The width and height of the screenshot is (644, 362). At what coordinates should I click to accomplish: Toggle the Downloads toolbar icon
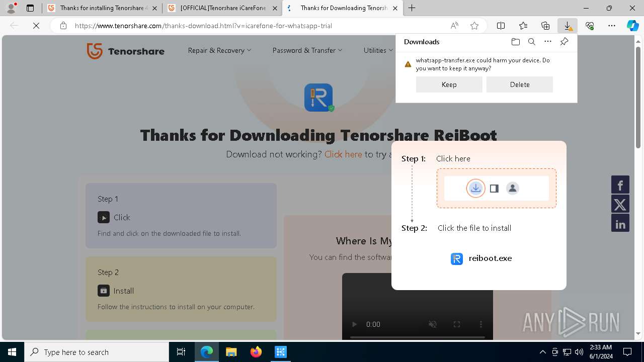click(x=568, y=26)
